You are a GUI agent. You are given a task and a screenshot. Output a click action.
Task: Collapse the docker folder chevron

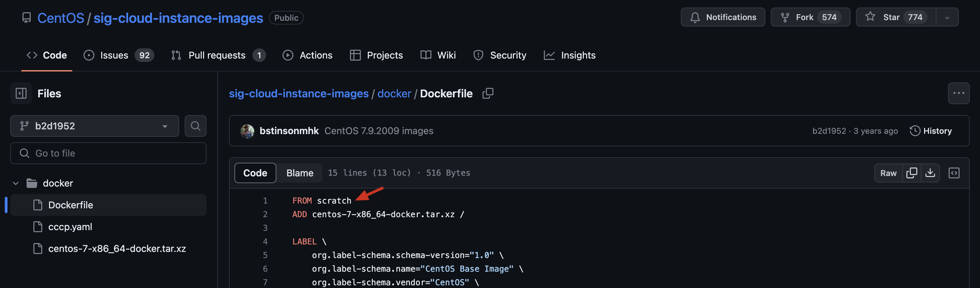16,183
